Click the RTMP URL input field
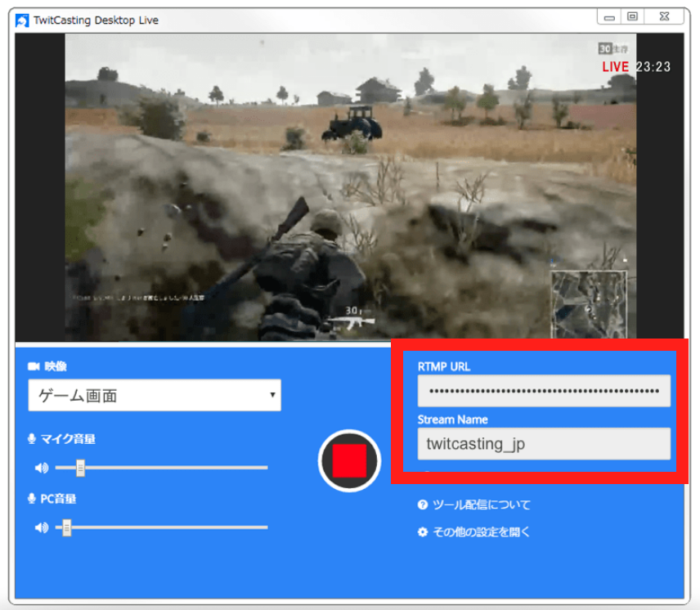 coord(544,391)
